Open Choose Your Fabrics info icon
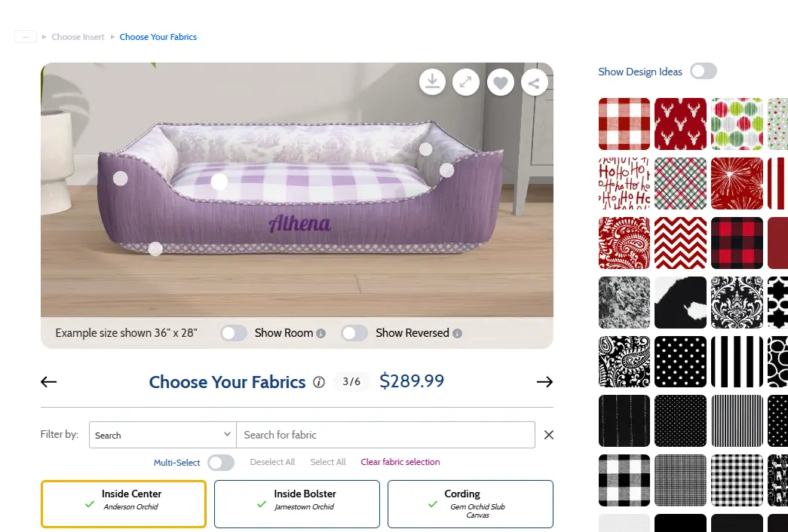The image size is (788, 532). (319, 382)
